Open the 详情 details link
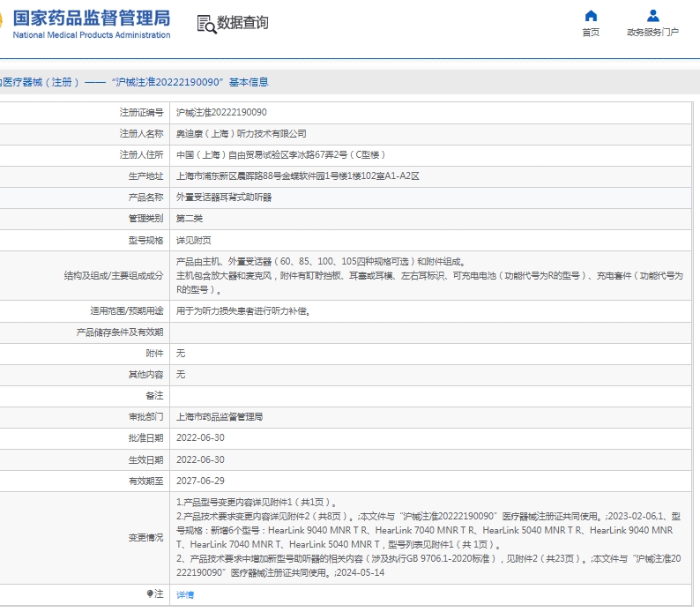This screenshot has width=700, height=612. pos(185,595)
